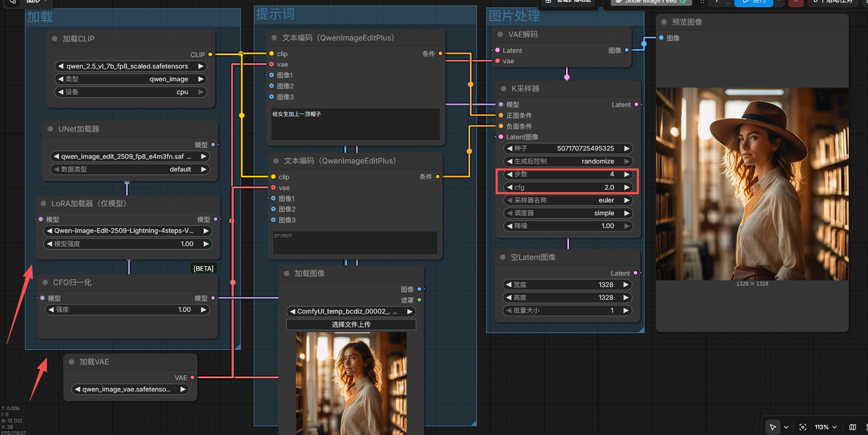868x435 pixels.
Task: Collapse the UNet加载器 node via its title dot
Action: tap(50, 129)
